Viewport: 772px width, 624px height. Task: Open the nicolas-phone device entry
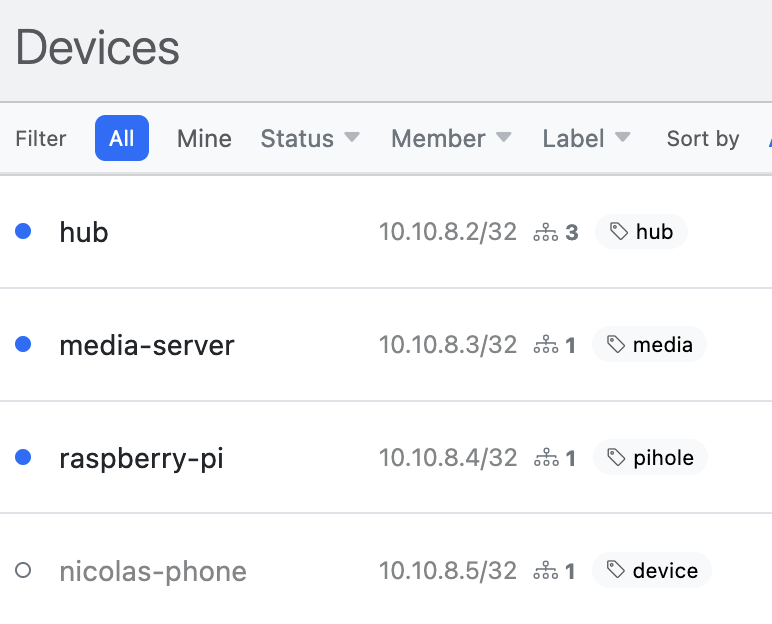[x=153, y=571]
